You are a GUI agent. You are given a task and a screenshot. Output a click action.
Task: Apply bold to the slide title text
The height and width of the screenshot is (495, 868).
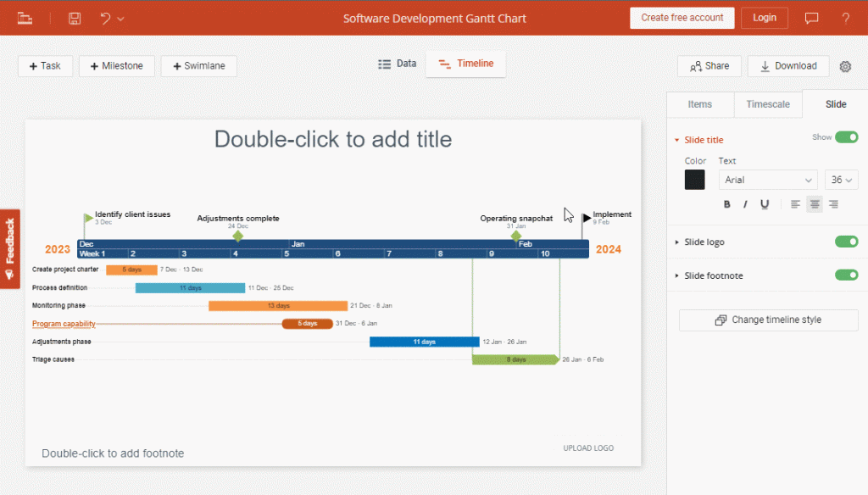[x=726, y=204]
